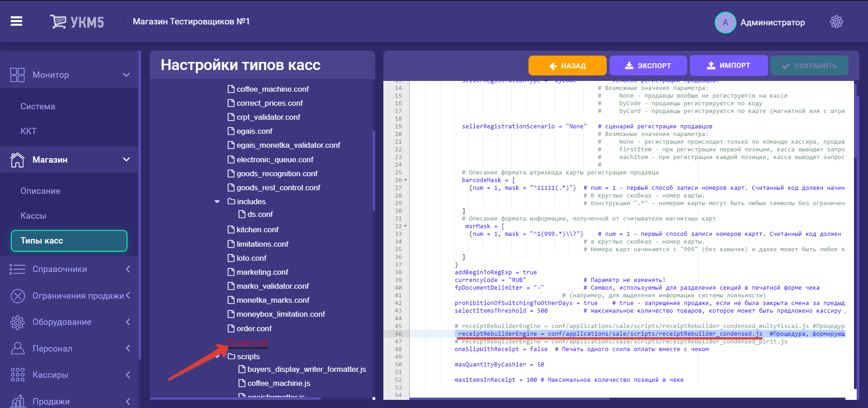Open electronic_queue.conf file
Screen dimensions: 868x408
click(275, 159)
